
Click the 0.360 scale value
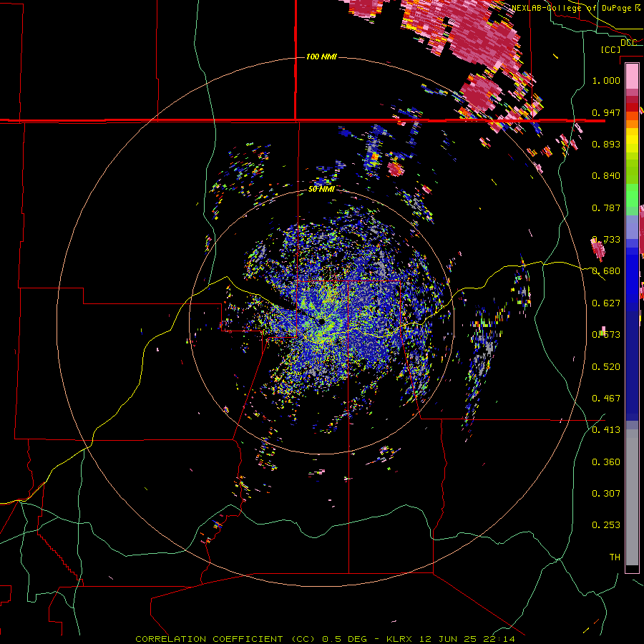click(x=606, y=462)
